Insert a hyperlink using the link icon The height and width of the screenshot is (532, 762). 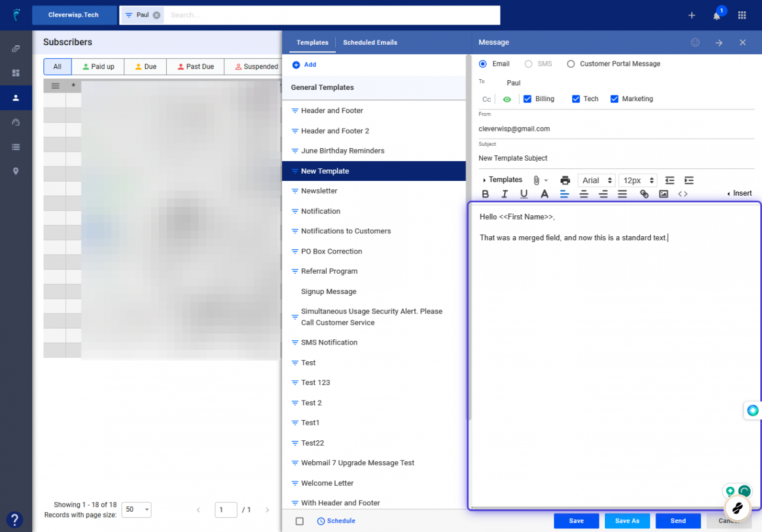[644, 193]
